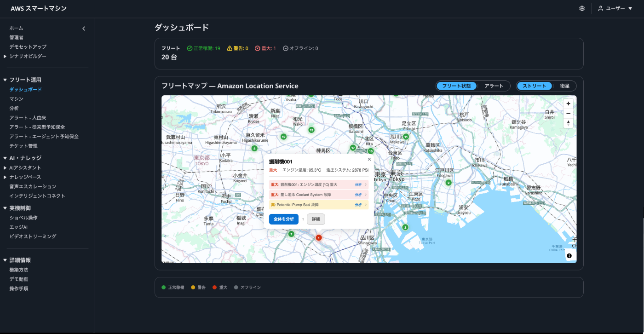This screenshot has width=644, height=334.
Task: Select green map marker numbered 2
Action: click(405, 227)
